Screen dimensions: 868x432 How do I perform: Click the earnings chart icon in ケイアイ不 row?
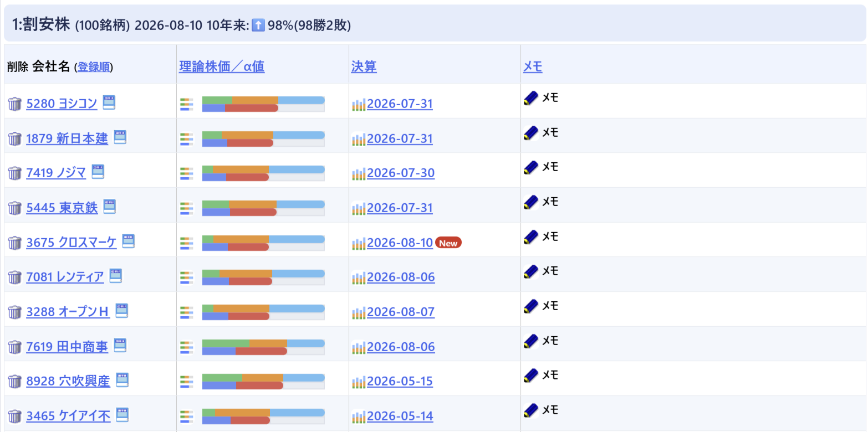click(359, 416)
